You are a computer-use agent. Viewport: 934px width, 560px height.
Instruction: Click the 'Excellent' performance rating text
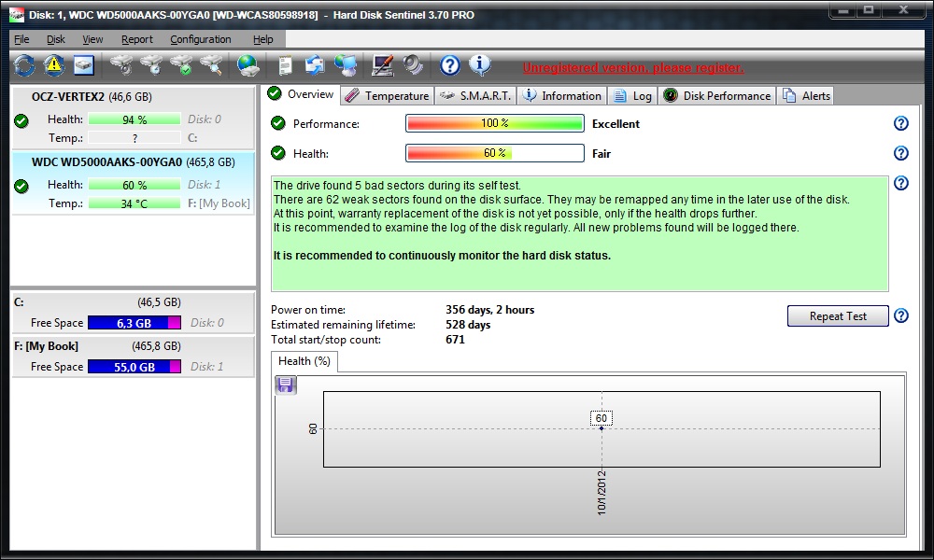point(616,124)
